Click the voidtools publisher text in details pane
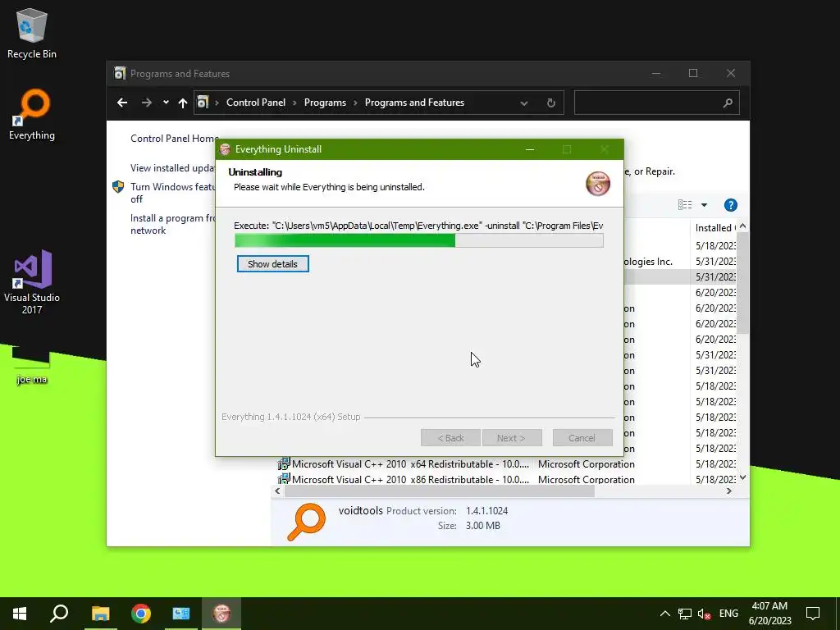The height and width of the screenshot is (630, 840). [x=361, y=510]
